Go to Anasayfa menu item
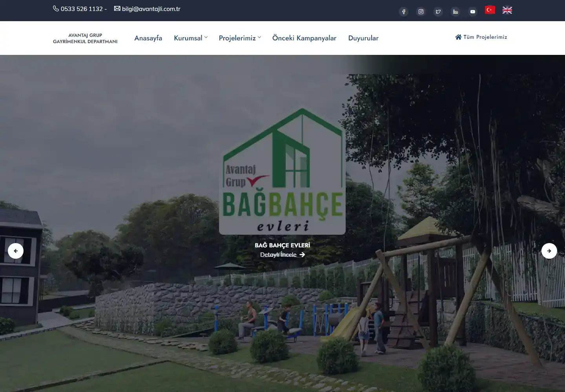This screenshot has height=392, width=565. [x=148, y=38]
